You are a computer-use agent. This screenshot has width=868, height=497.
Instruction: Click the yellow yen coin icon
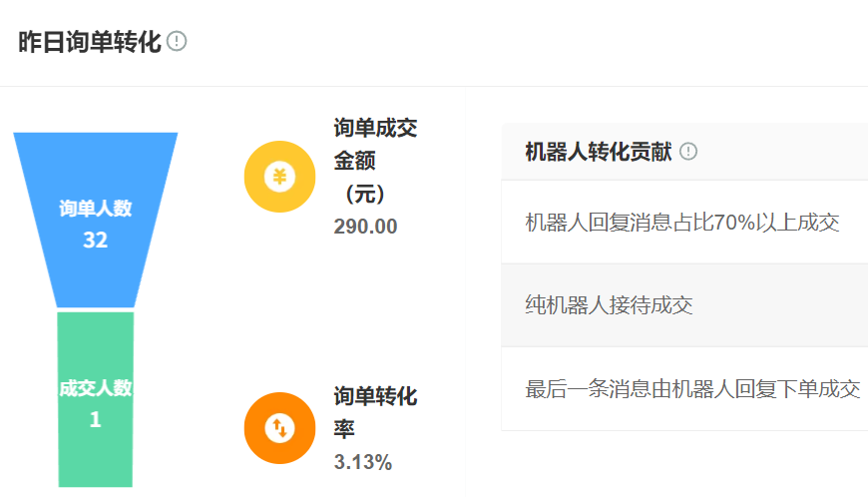(x=279, y=178)
